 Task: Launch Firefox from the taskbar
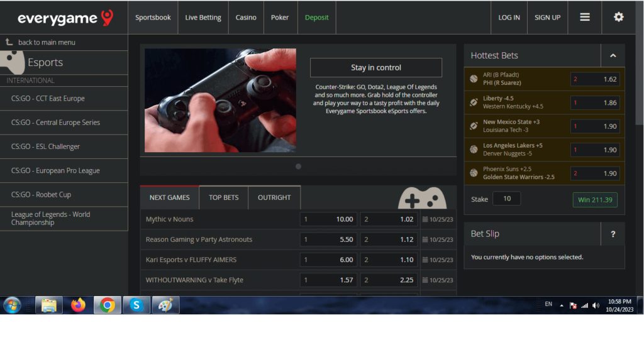pos(78,305)
